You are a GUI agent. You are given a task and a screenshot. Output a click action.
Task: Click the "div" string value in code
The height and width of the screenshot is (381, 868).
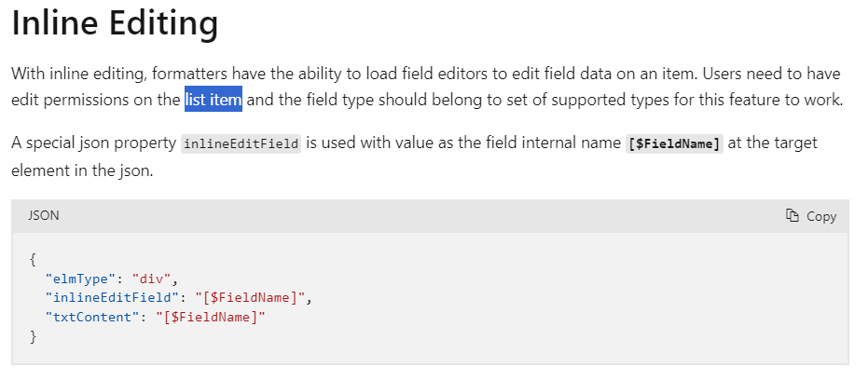point(152,279)
